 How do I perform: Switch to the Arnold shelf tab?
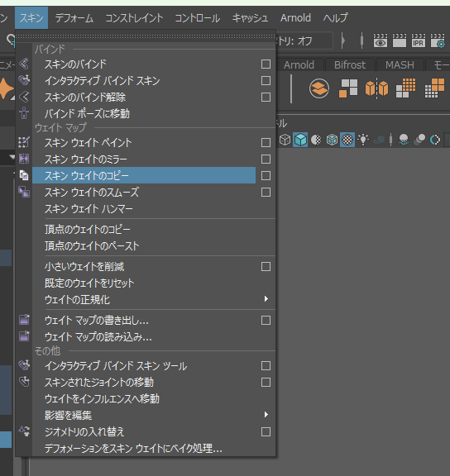point(299,64)
